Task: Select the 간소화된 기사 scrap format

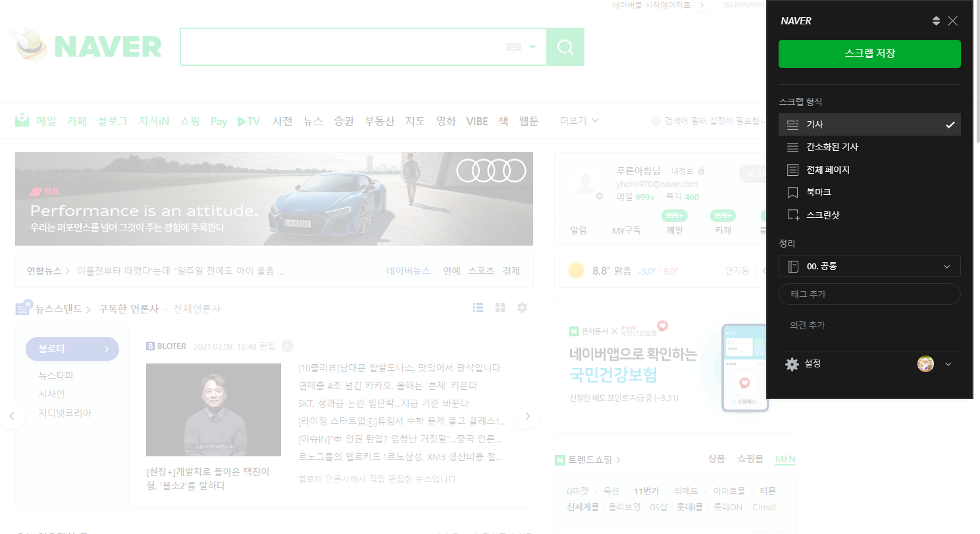Action: pos(869,147)
